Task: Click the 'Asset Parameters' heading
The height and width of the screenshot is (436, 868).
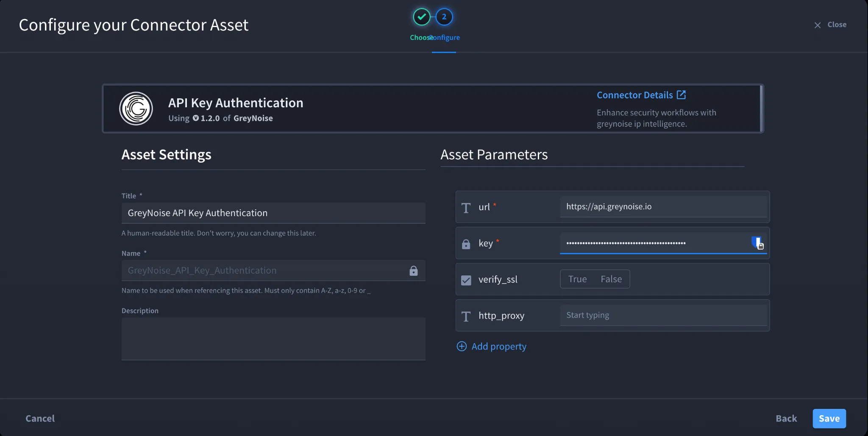Action: click(494, 155)
